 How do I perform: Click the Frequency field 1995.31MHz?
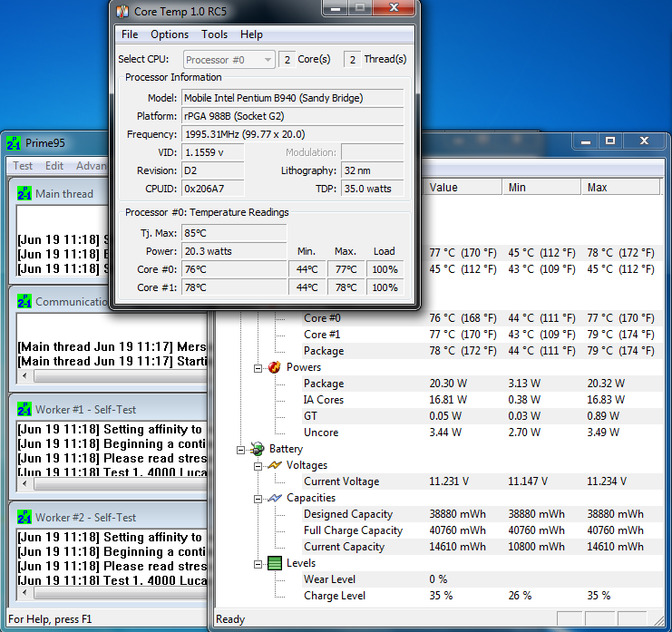click(293, 134)
